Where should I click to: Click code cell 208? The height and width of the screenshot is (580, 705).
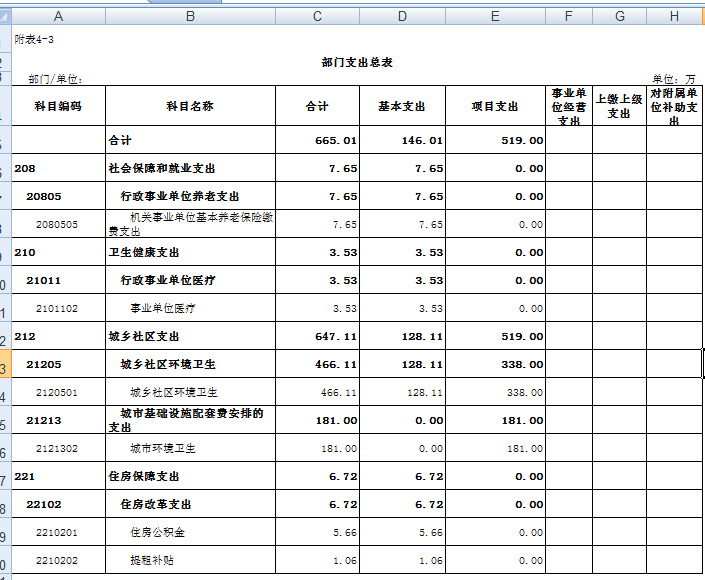[58, 168]
